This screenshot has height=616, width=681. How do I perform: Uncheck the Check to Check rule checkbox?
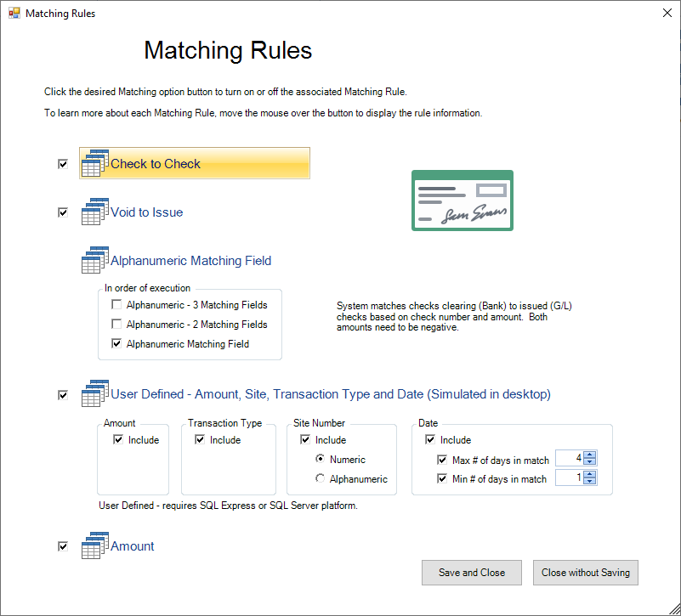pyautogui.click(x=63, y=164)
